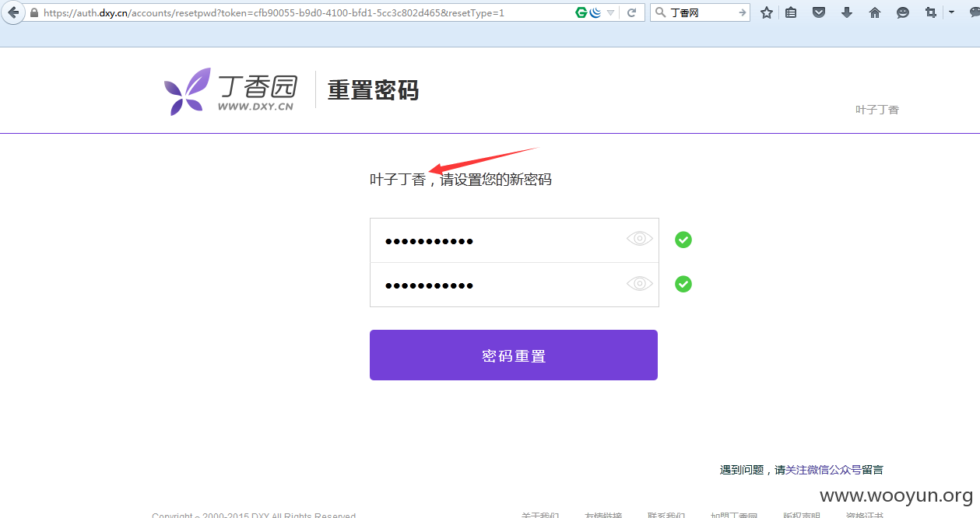
Task: Reload the current page
Action: tap(632, 12)
